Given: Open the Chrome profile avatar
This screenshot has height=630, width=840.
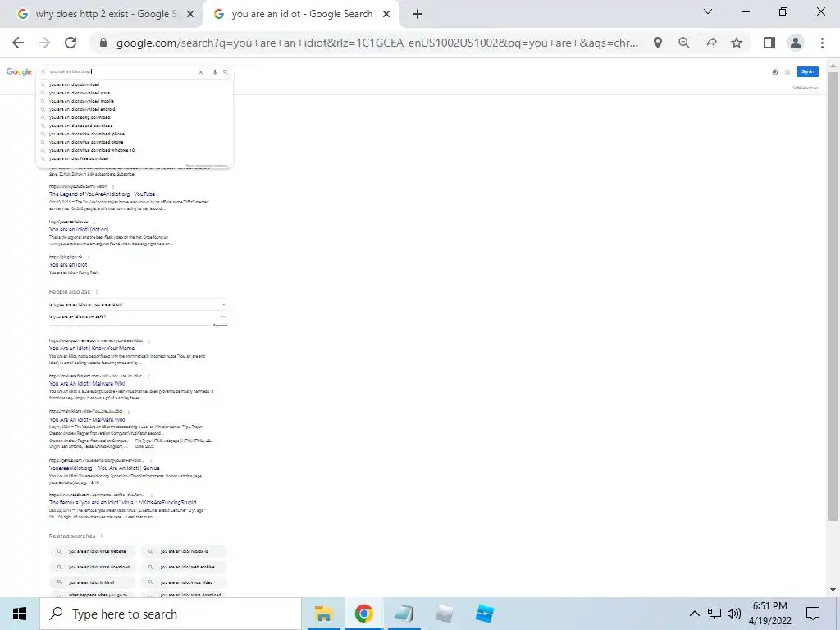Looking at the screenshot, I should [x=796, y=43].
